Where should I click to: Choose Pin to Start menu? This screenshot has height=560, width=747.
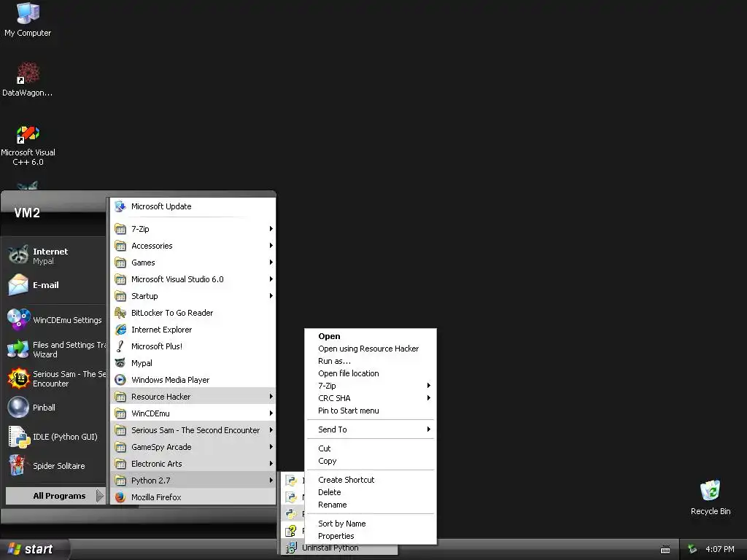point(371,411)
